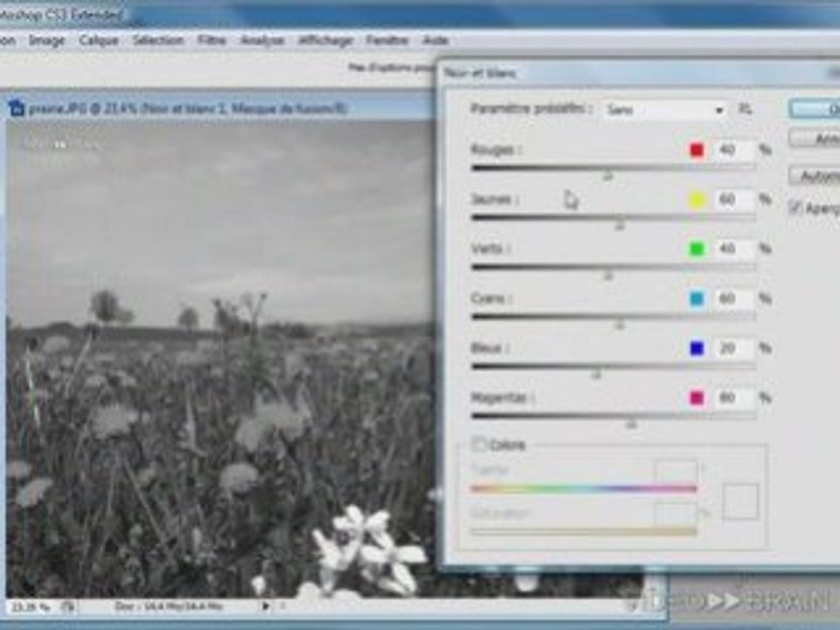Click the Magentas percentage field showing 80
This screenshot has height=630, width=840.
click(x=734, y=398)
